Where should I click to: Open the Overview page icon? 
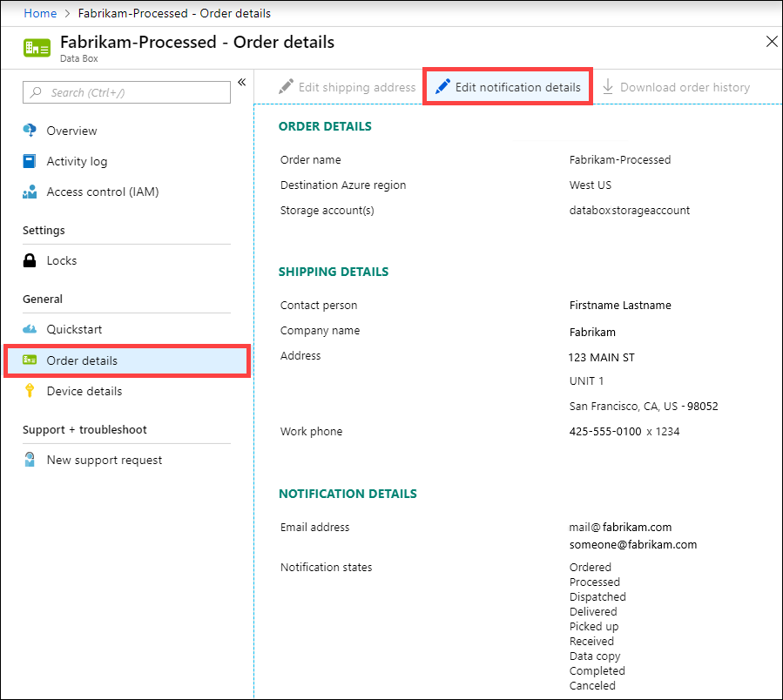click(30, 131)
